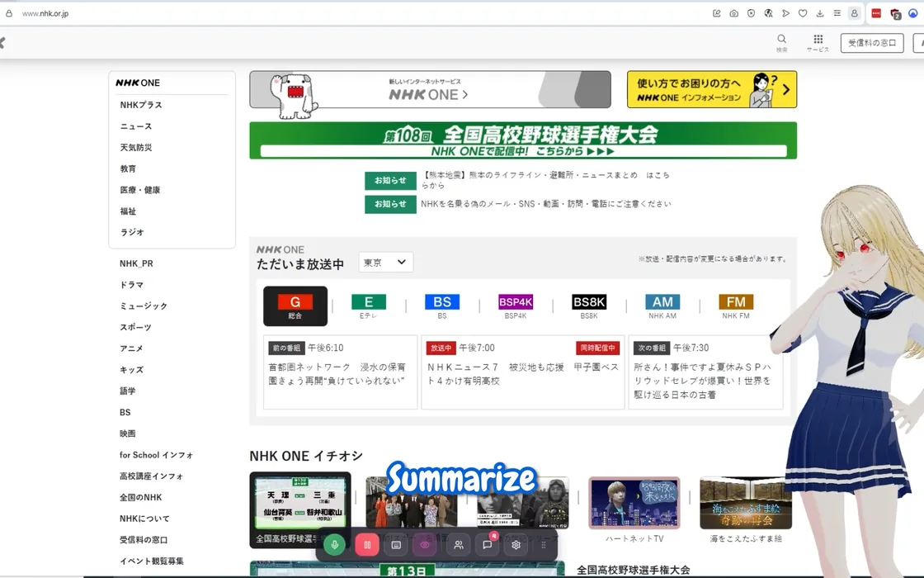
Task: Click the heart bookmark icon
Action: (x=803, y=13)
